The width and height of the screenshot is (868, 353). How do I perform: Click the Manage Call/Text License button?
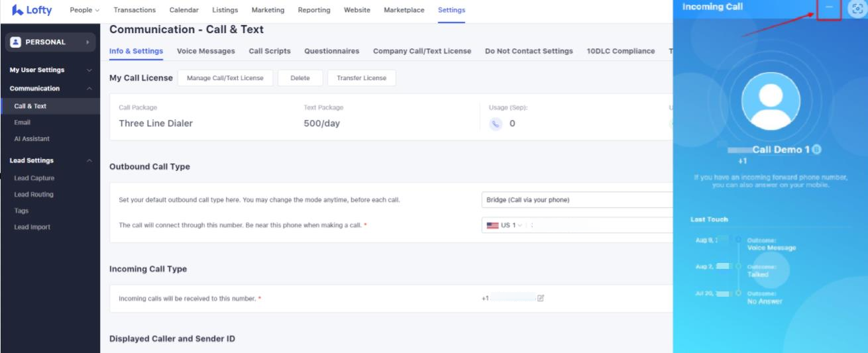(x=225, y=78)
